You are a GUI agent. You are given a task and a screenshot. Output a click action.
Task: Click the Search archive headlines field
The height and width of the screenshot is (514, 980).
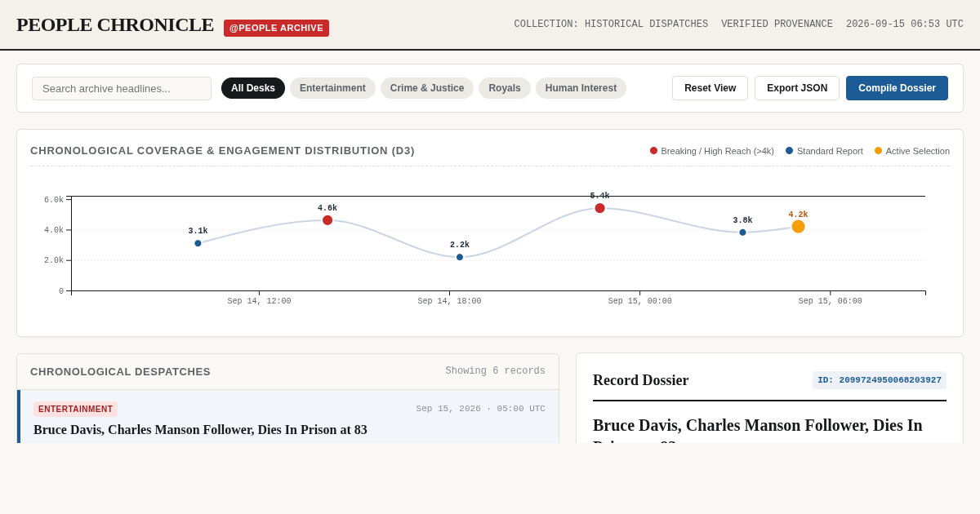coord(122,88)
